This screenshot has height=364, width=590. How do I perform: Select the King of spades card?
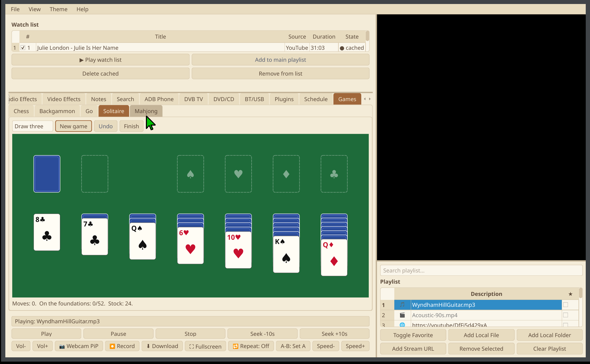click(x=286, y=254)
